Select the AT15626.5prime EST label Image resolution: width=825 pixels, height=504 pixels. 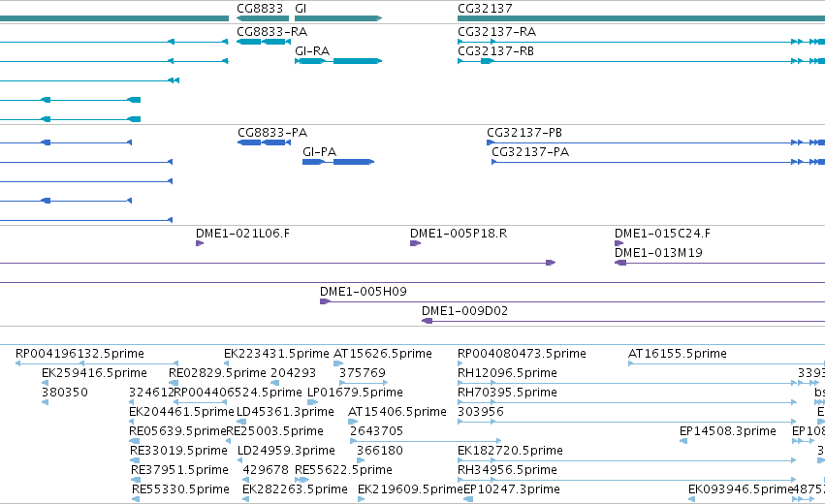tap(383, 354)
